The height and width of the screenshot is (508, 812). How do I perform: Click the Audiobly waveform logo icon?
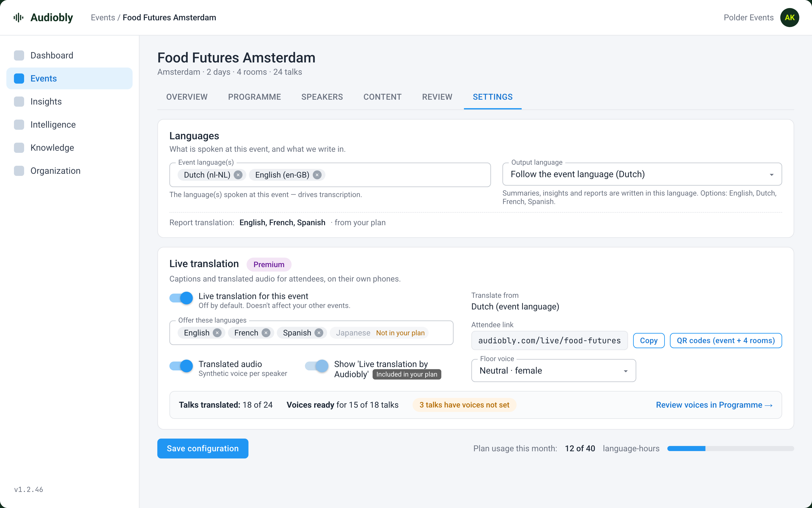coord(18,18)
